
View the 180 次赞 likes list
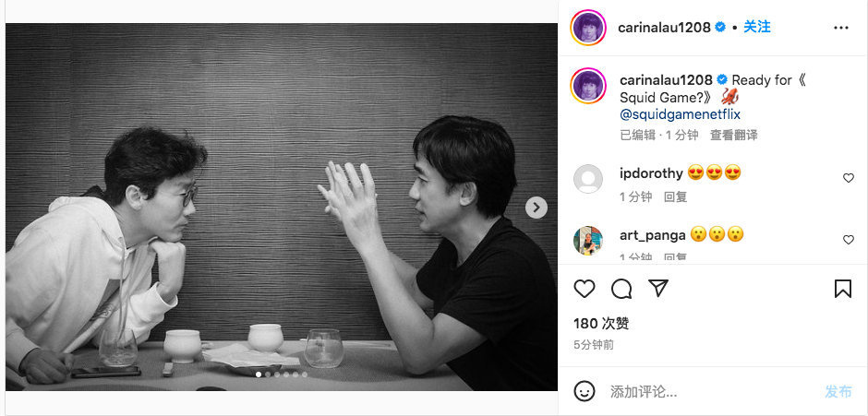tap(601, 323)
